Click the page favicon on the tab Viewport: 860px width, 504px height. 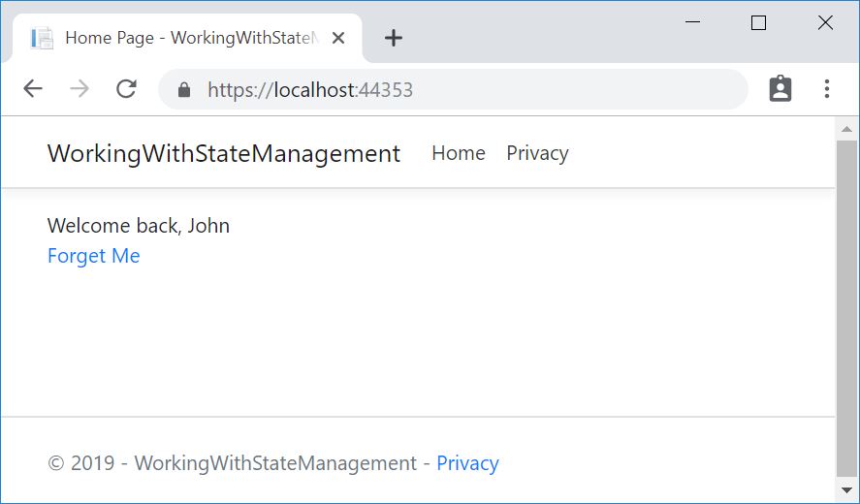click(42, 38)
